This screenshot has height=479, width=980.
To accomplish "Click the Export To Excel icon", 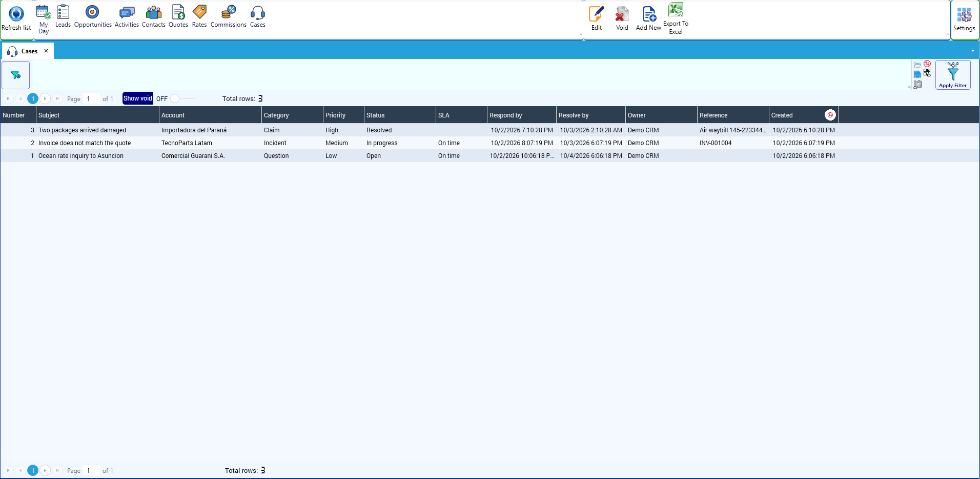I will coord(676,10).
